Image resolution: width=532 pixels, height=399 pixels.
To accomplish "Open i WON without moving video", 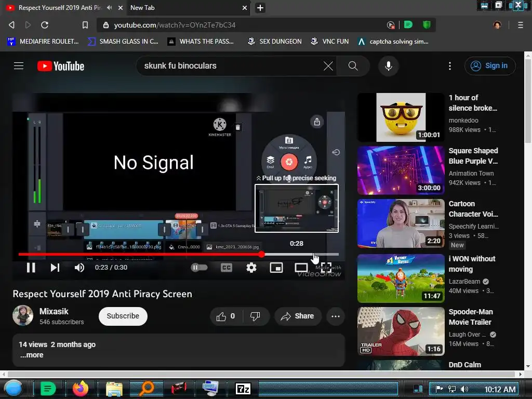I will (x=401, y=278).
